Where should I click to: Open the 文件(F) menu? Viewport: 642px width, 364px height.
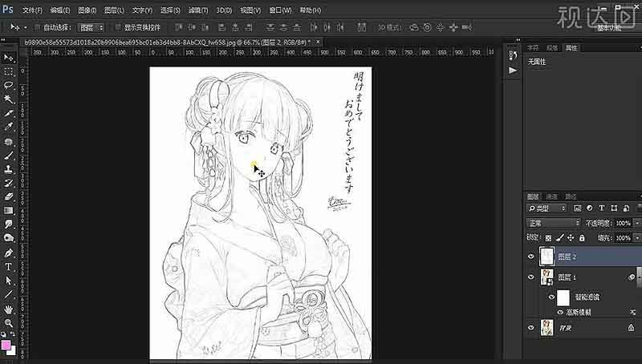[x=32, y=10]
